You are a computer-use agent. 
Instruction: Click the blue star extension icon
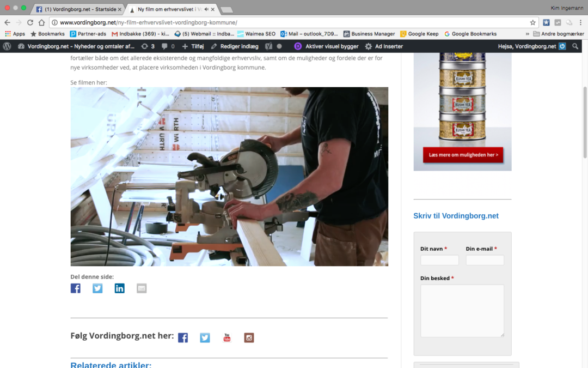(x=547, y=22)
